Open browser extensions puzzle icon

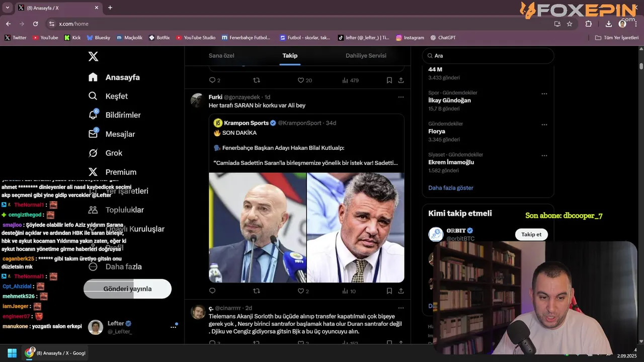[x=589, y=24]
